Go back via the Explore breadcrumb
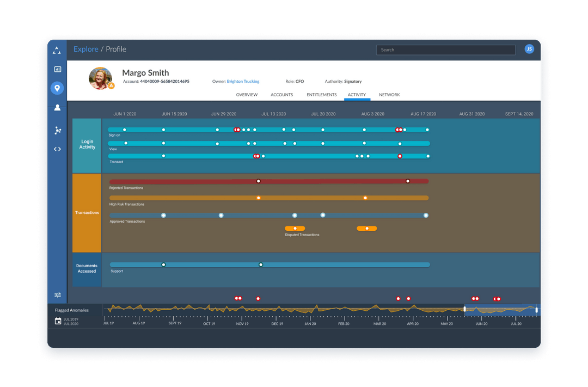 [85, 49]
